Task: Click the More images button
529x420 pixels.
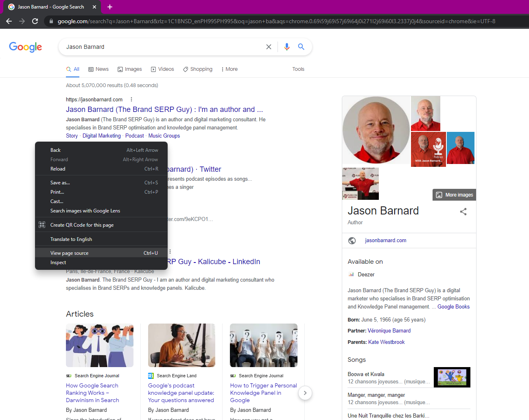Action: click(455, 195)
